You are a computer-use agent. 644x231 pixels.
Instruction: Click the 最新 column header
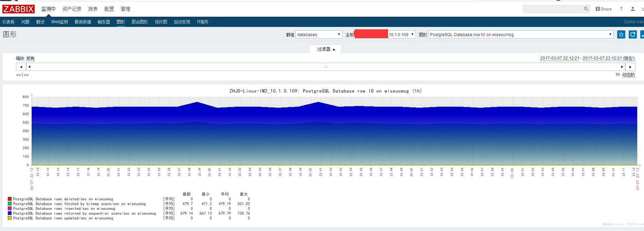pyautogui.click(x=187, y=194)
